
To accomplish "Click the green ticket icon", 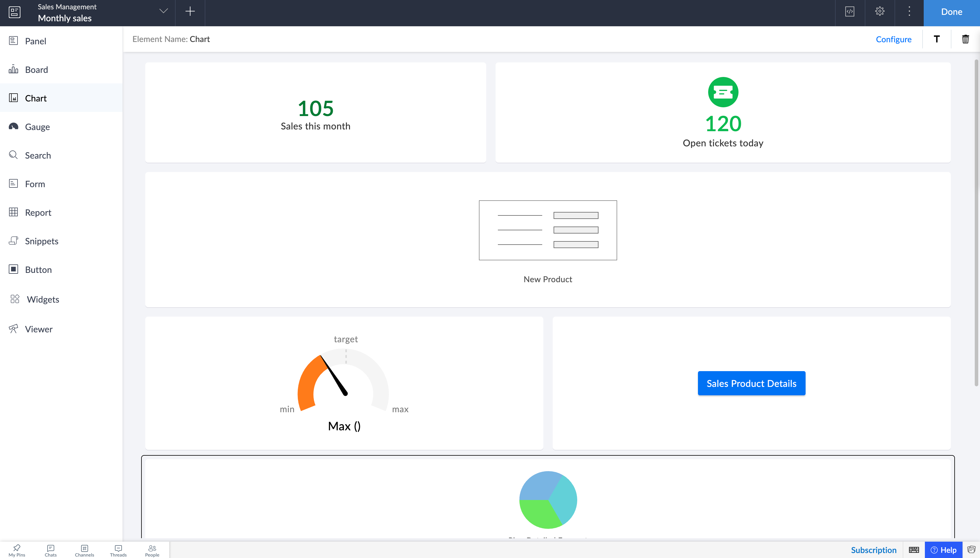I will [723, 92].
